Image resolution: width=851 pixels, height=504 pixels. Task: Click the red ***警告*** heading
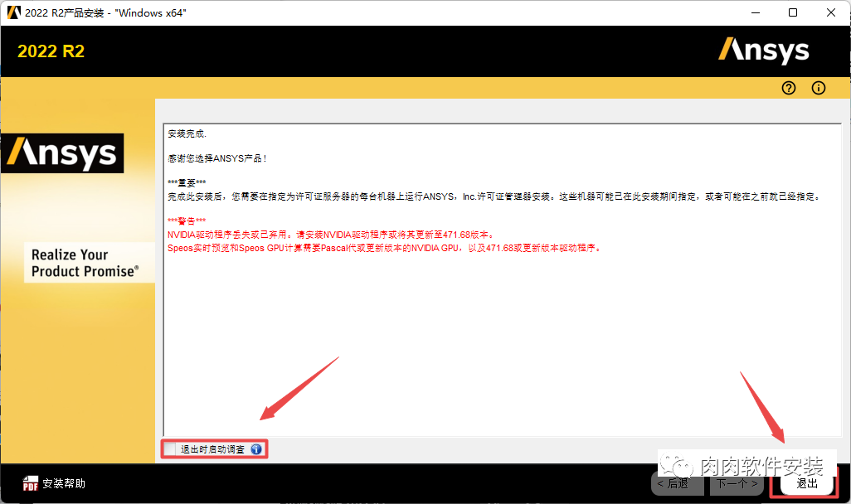coord(187,220)
